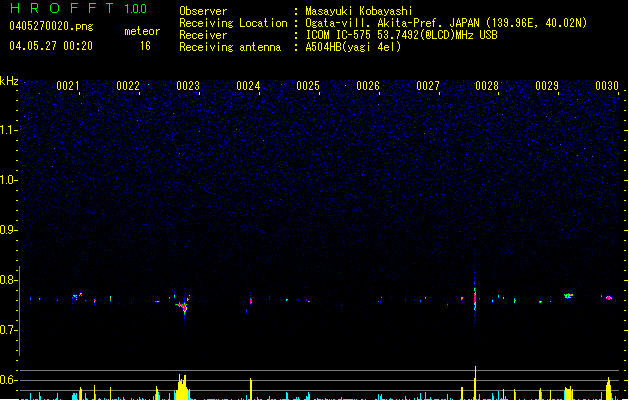Click the meteor count label

[x=142, y=31]
